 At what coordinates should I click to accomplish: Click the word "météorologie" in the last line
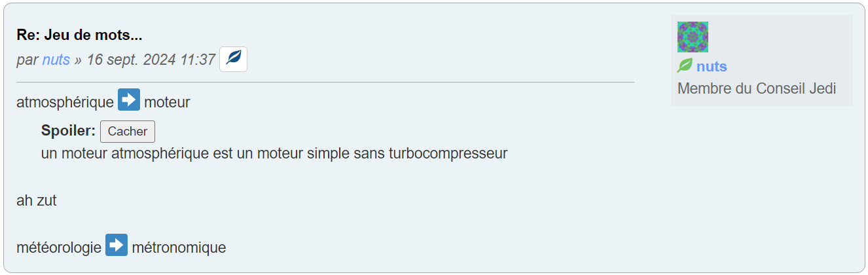[59, 248]
